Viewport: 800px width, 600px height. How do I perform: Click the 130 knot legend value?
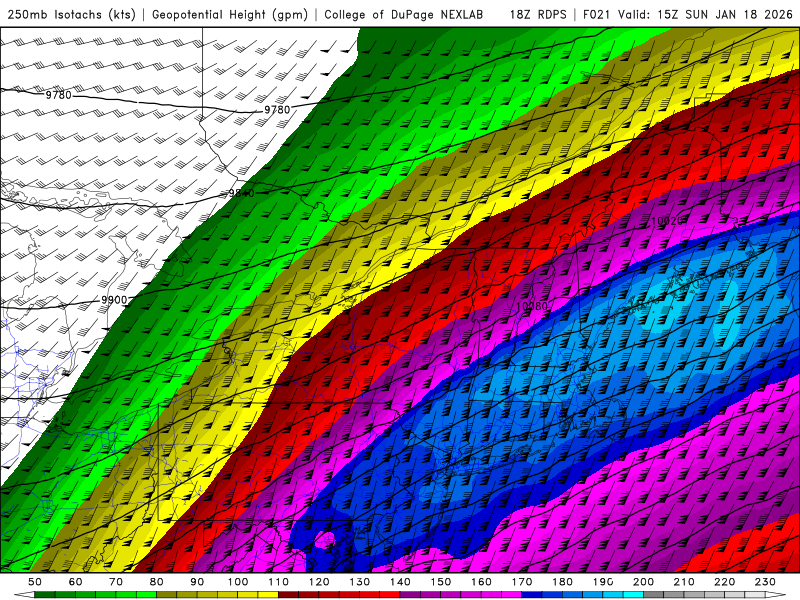point(360,582)
